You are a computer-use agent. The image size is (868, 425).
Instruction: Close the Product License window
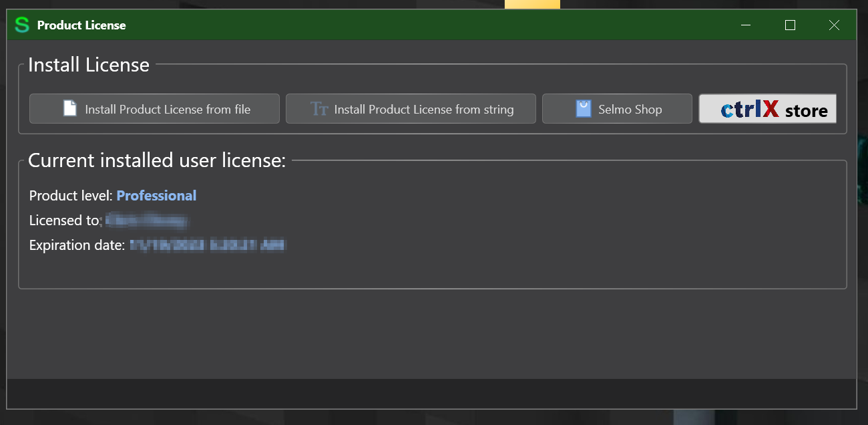pos(834,25)
